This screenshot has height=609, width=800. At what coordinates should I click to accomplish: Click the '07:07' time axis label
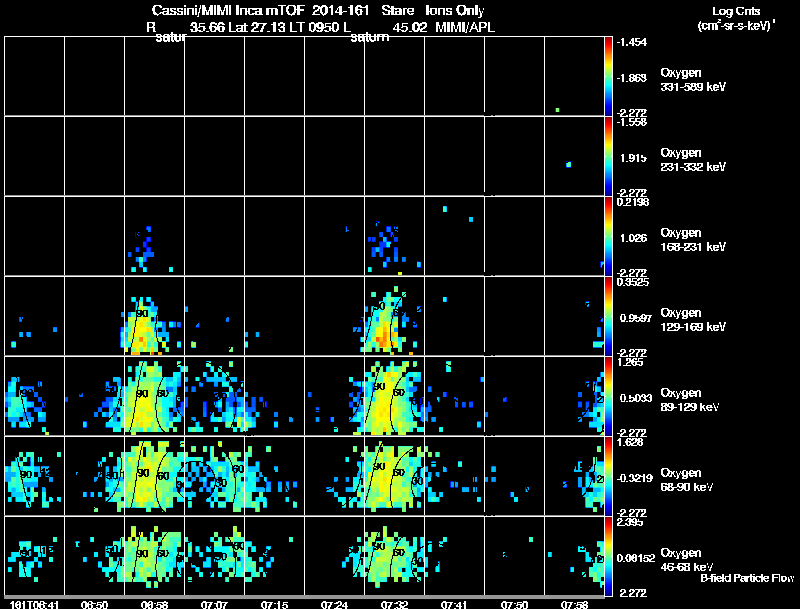click(214, 605)
